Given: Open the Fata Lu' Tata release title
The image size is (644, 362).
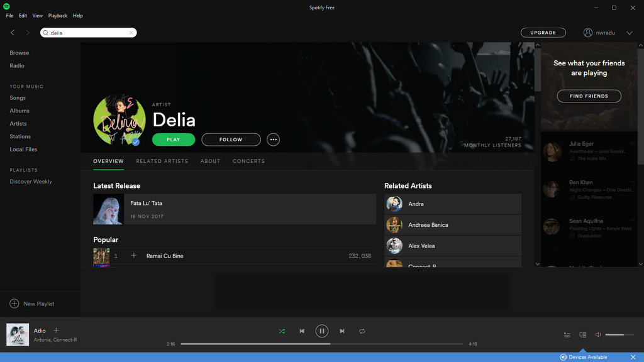Looking at the screenshot, I should coord(146,203).
